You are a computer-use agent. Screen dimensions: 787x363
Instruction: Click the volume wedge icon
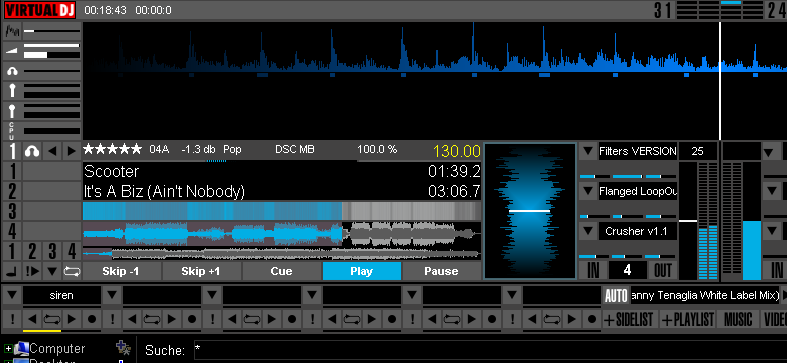pyautogui.click(x=12, y=51)
